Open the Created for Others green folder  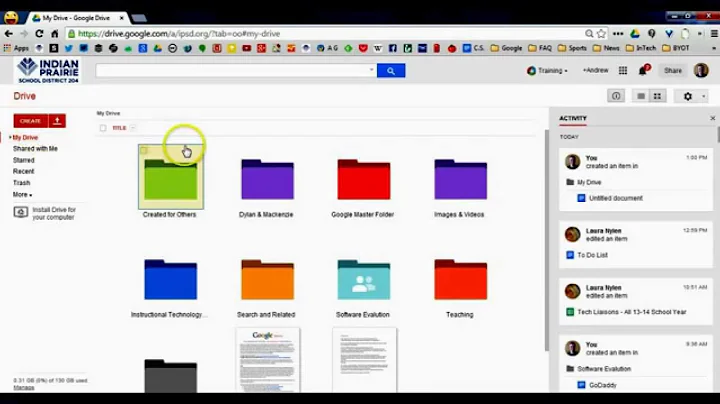170,180
